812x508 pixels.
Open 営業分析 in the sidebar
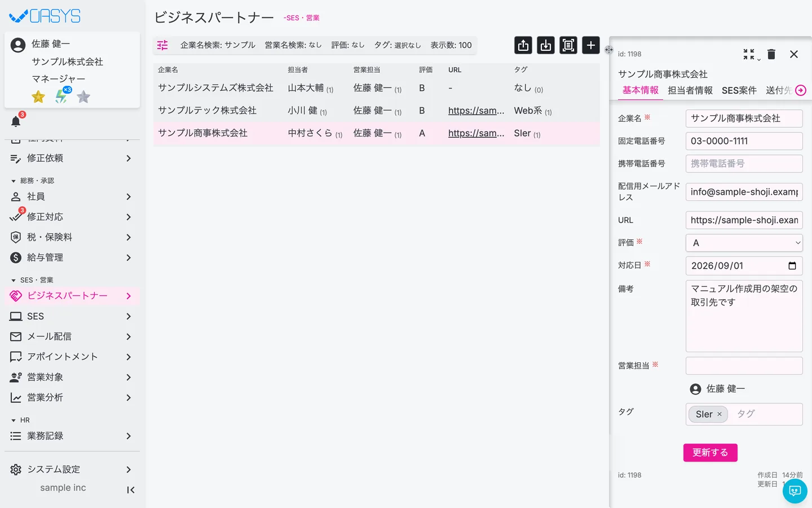pyautogui.click(x=72, y=397)
